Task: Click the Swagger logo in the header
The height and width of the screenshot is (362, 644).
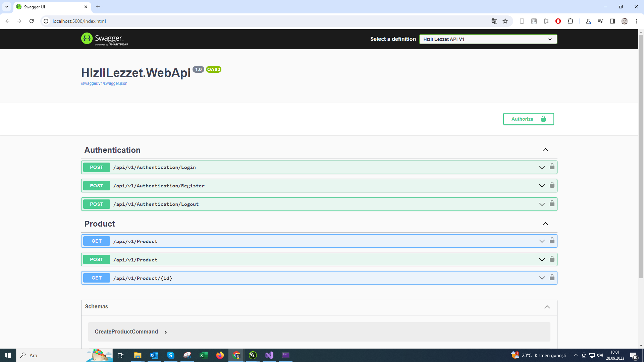Action: [x=105, y=39]
